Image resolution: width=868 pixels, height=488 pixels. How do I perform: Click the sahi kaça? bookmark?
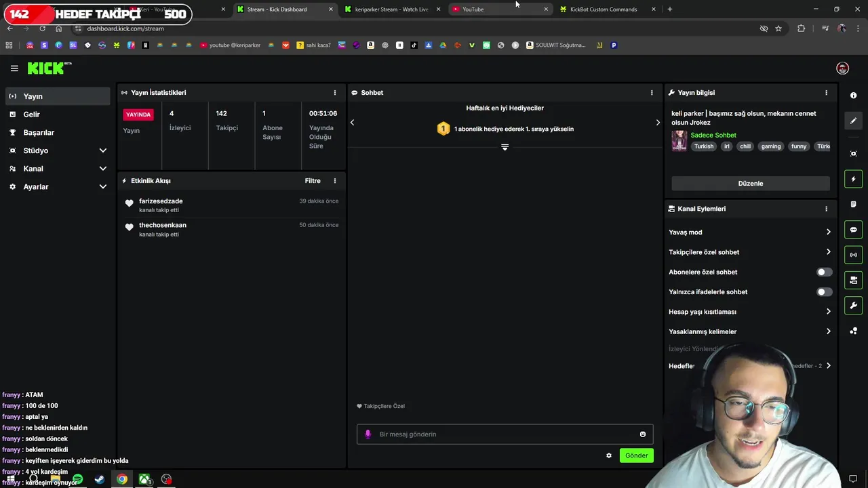(313, 45)
